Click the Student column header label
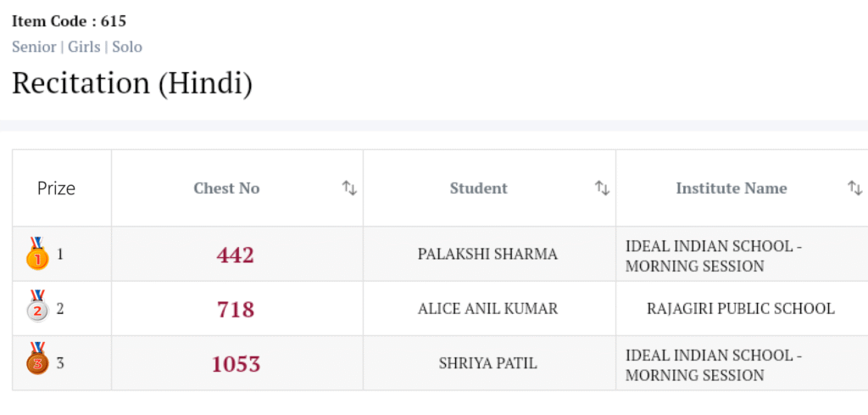 tap(478, 188)
